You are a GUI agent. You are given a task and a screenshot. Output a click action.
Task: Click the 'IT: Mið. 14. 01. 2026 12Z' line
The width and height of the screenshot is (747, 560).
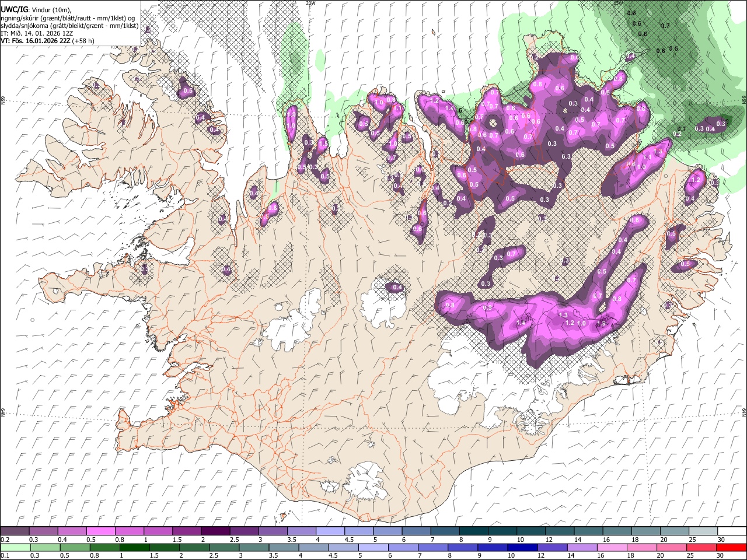click(x=36, y=33)
